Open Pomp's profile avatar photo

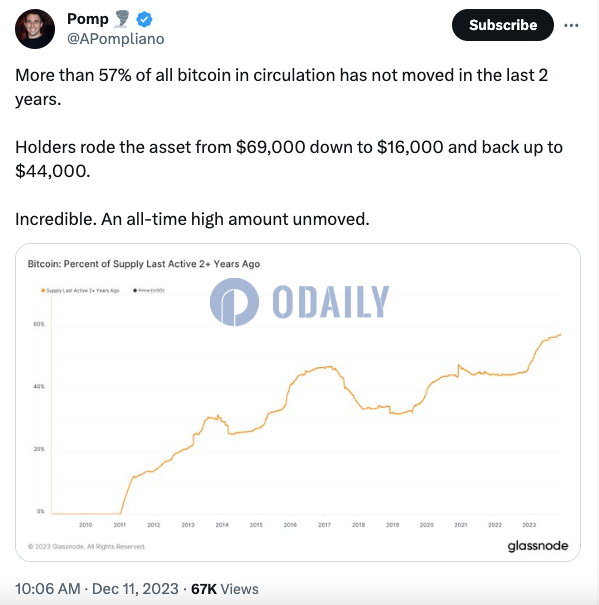point(35,29)
